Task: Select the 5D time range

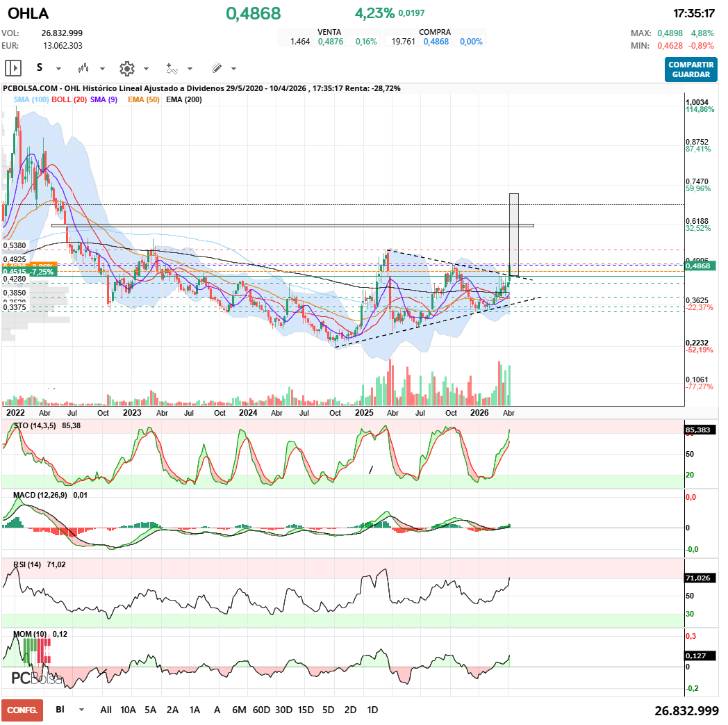Action: [329, 710]
